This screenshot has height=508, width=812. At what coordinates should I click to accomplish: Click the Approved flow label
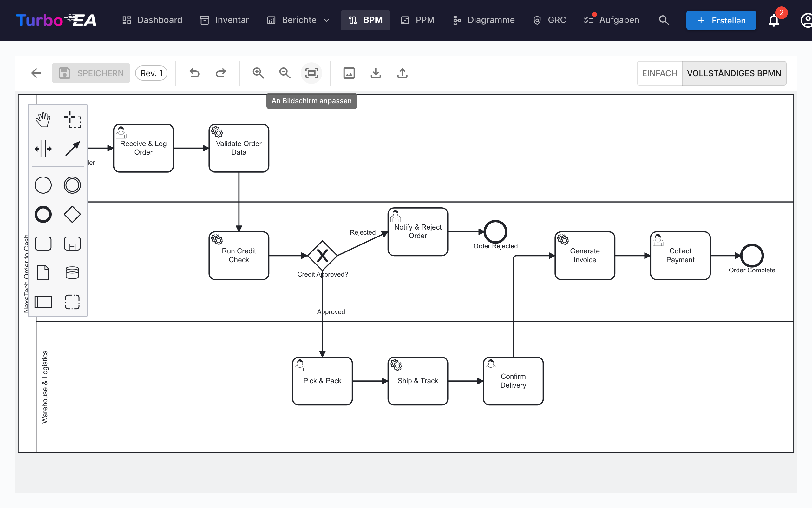[331, 311]
